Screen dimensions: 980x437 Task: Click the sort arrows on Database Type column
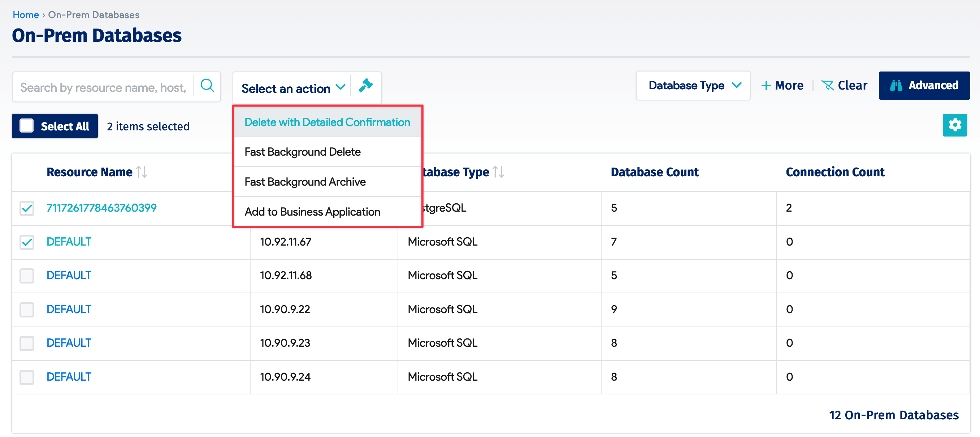click(x=498, y=172)
